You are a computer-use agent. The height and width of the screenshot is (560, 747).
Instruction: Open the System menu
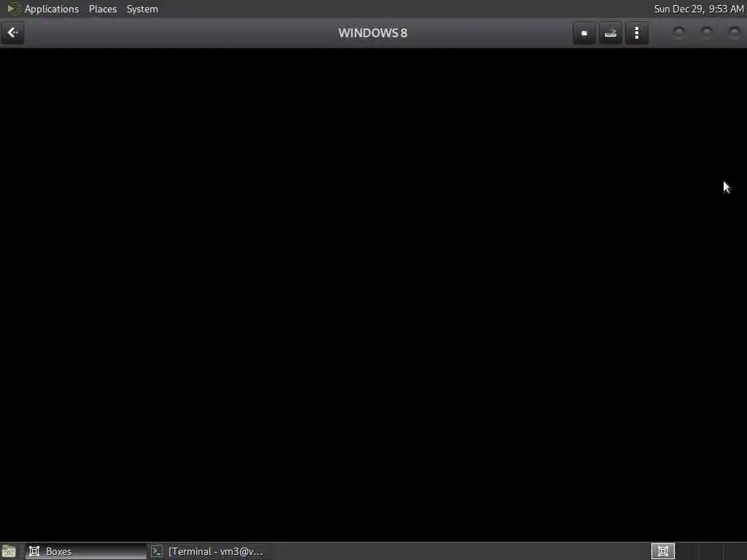[x=142, y=9]
